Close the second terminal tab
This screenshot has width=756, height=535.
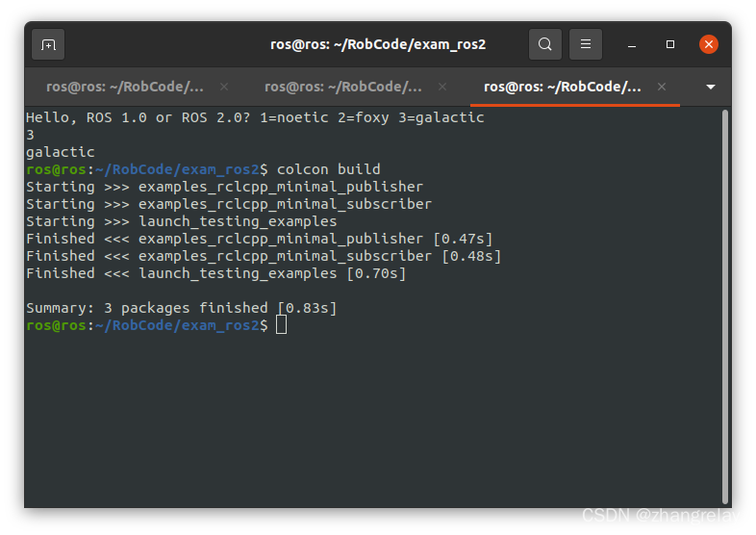(x=442, y=87)
